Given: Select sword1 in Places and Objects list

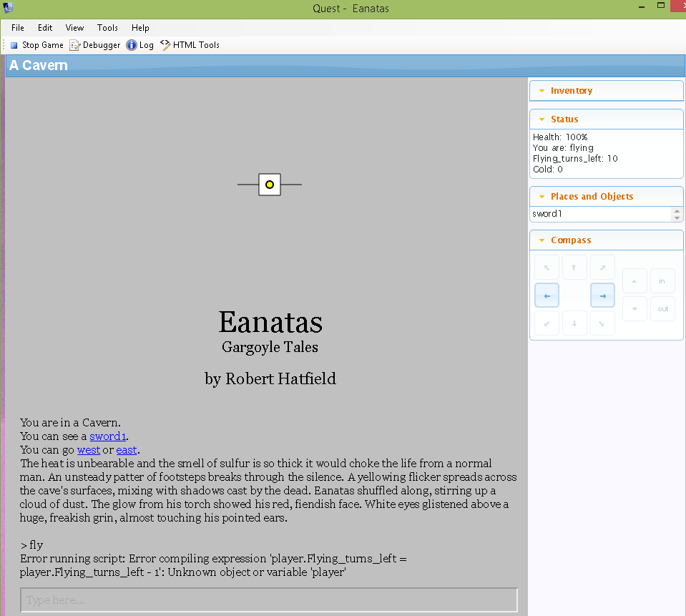Looking at the screenshot, I should click(547, 214).
